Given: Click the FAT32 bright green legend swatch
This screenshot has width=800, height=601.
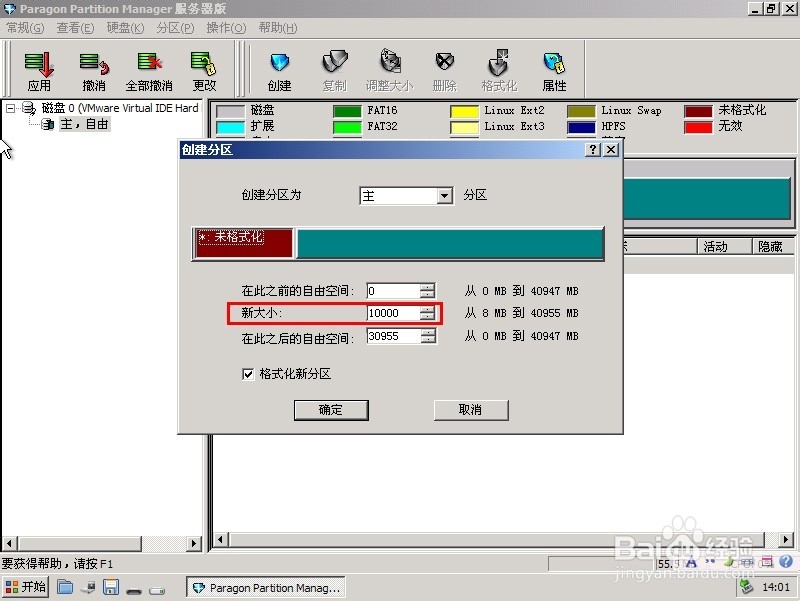Looking at the screenshot, I should pyautogui.click(x=347, y=127).
